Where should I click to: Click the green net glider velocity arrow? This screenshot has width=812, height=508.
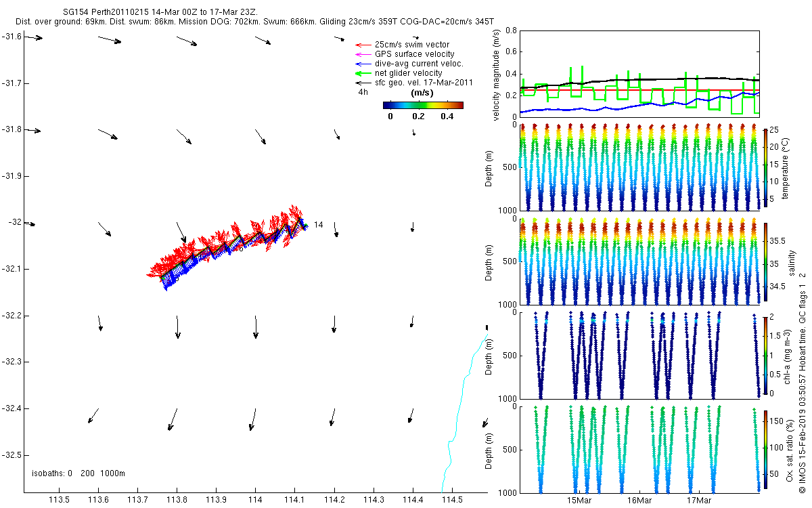[x=364, y=73]
